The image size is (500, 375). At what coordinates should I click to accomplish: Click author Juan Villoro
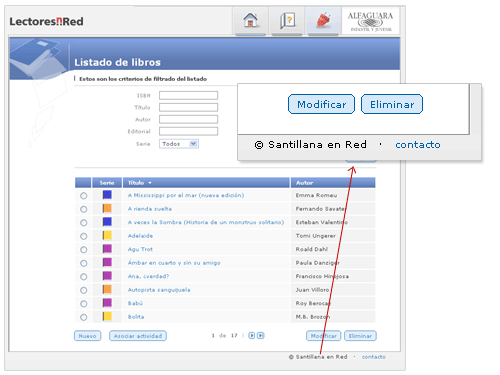point(312,290)
